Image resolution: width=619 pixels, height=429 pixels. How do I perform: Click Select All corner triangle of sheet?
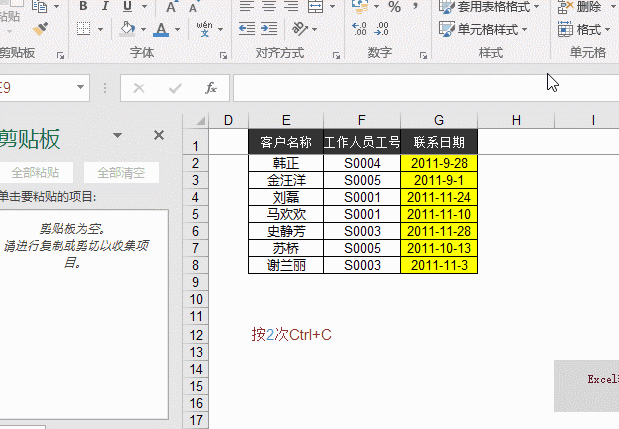[201, 120]
